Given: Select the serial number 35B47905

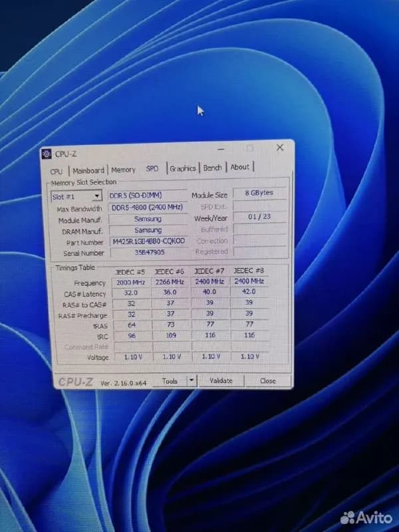Looking at the screenshot, I should pyautogui.click(x=149, y=252).
